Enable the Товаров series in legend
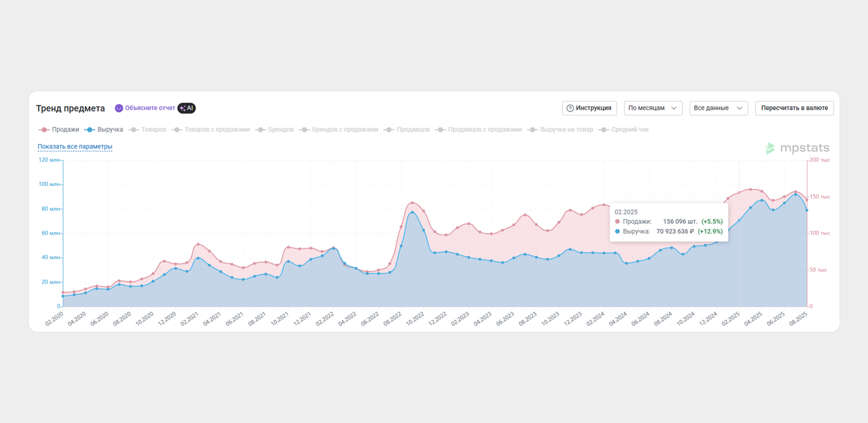This screenshot has height=423, width=868. [x=148, y=130]
